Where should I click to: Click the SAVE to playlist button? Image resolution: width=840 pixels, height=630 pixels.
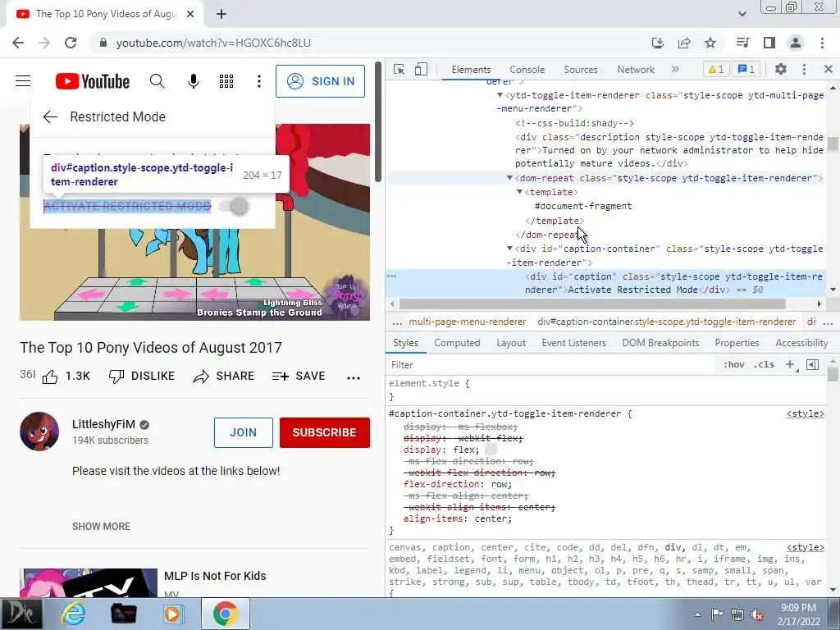point(299,376)
